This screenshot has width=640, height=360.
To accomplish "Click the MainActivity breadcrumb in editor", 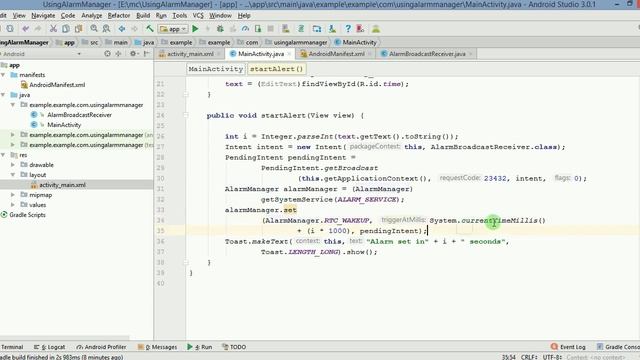I will pyautogui.click(x=216, y=69).
